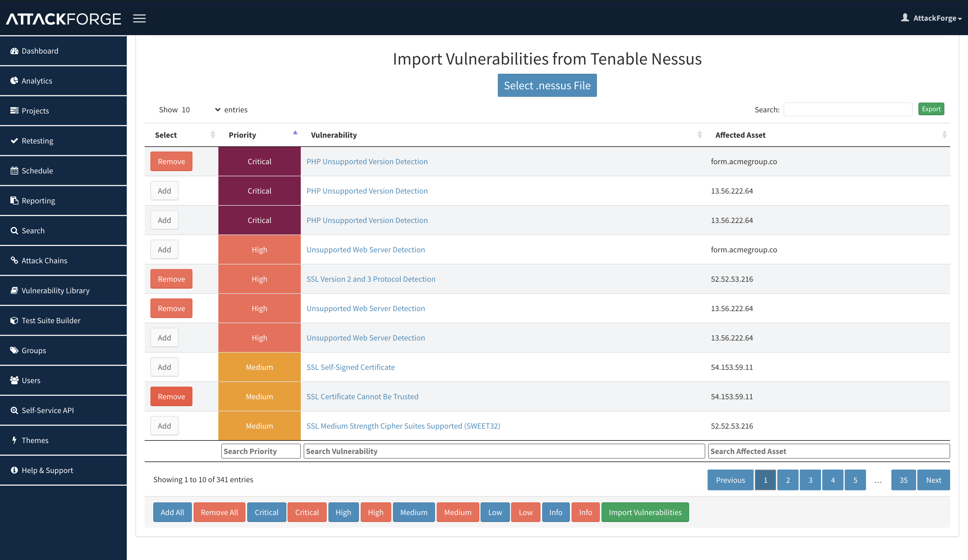Select the Attack Chains menu item
This screenshot has width=968, height=560.
tap(63, 260)
